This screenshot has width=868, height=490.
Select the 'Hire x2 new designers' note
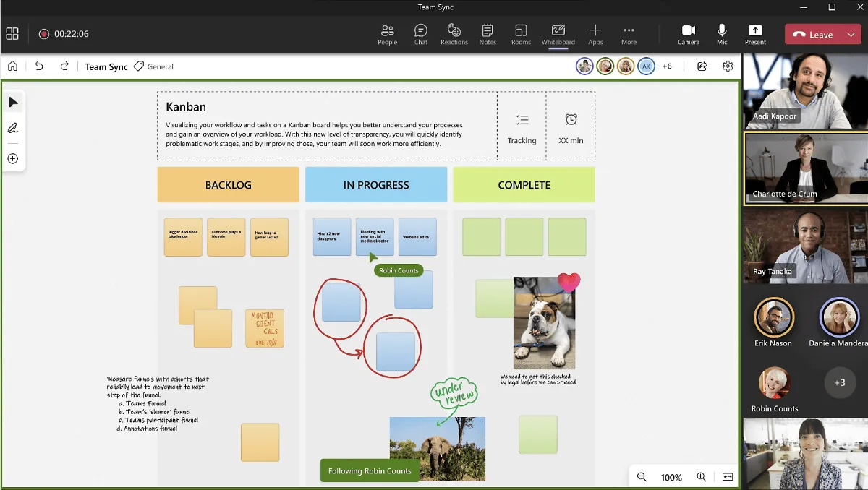(332, 236)
